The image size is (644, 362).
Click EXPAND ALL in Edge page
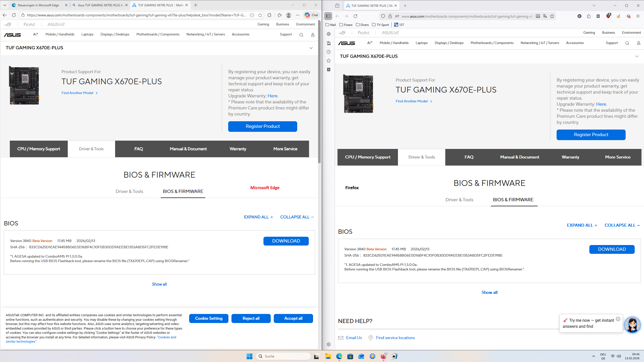(x=258, y=217)
